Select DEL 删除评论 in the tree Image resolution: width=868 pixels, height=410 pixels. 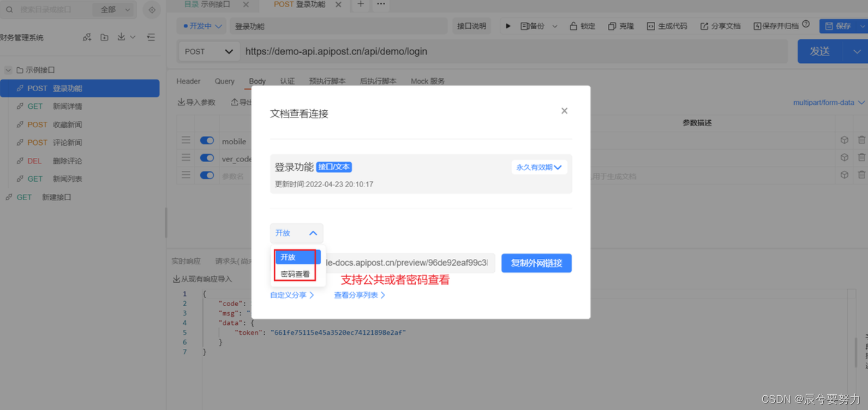point(80,161)
